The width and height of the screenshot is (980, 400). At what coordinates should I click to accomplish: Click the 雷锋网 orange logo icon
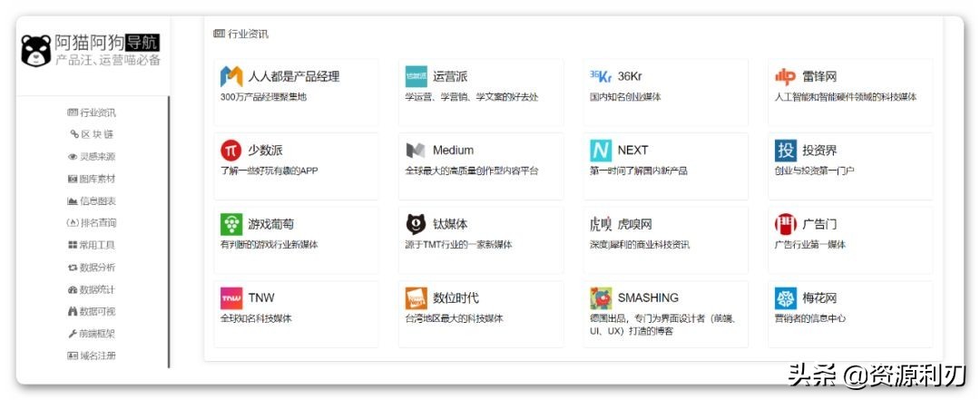click(785, 76)
